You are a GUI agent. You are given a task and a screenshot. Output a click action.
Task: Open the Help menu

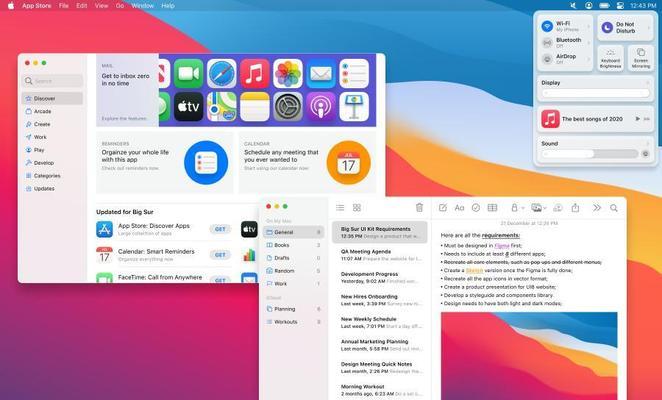coord(168,5)
